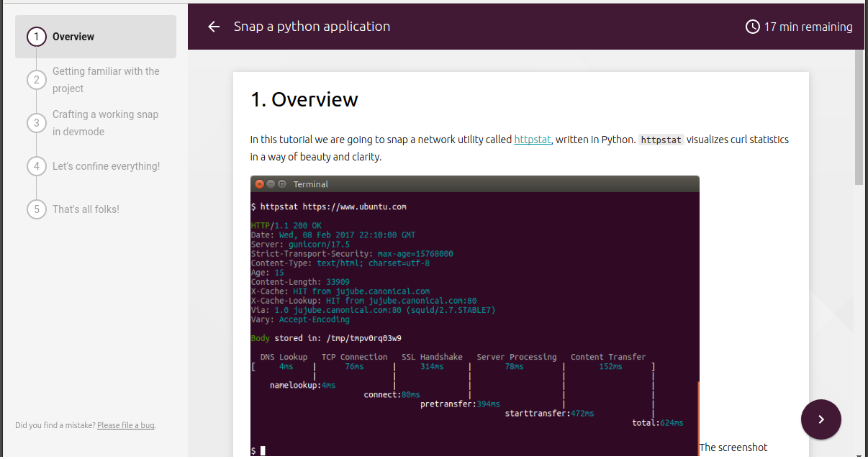Select step 5 circle icon
The height and width of the screenshot is (459, 868).
click(37, 209)
